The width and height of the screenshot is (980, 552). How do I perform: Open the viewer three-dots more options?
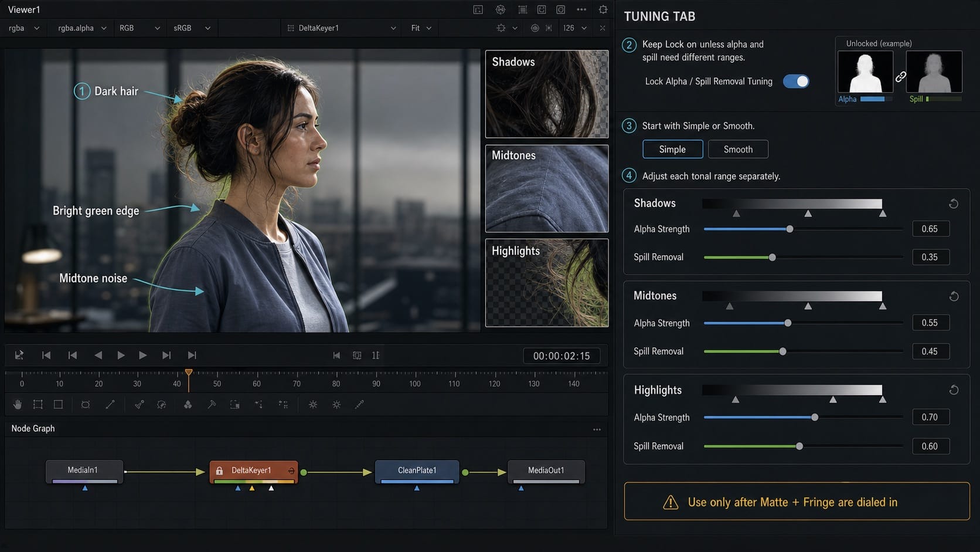point(581,9)
